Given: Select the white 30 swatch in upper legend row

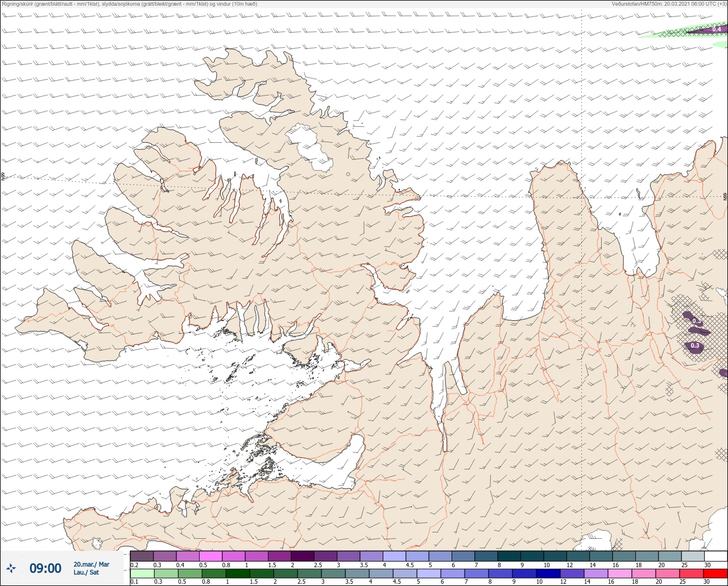Looking at the screenshot, I should pos(715,556).
